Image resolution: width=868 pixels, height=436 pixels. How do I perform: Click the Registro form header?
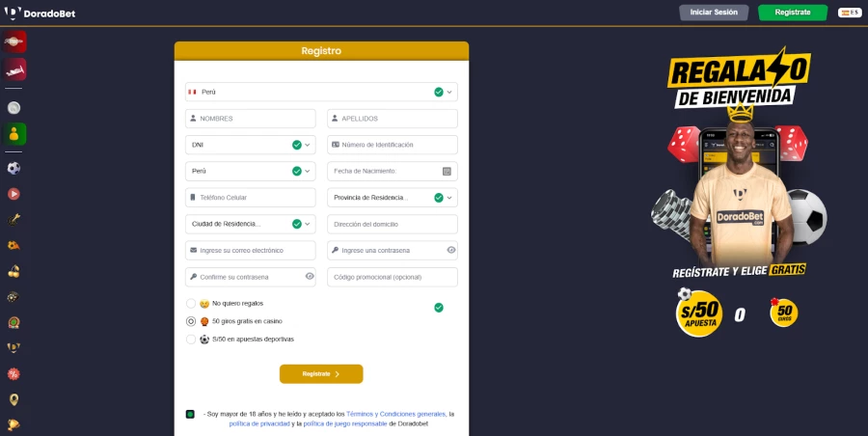coord(321,51)
